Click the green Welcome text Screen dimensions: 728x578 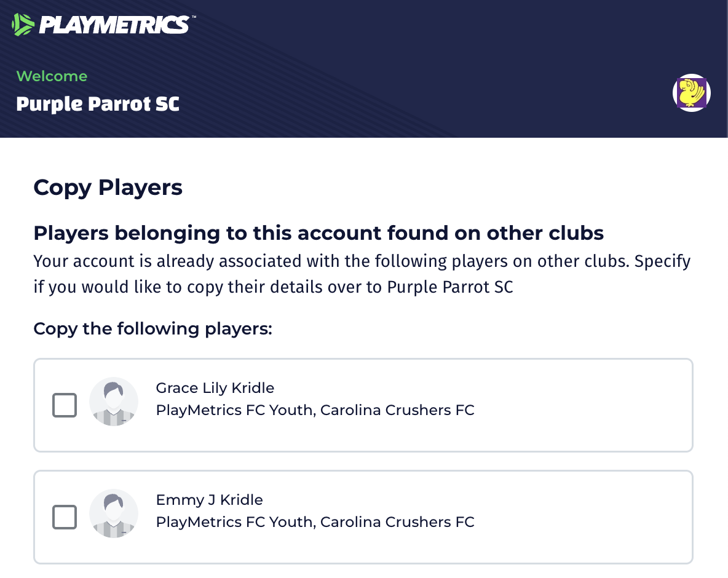pyautogui.click(x=52, y=76)
